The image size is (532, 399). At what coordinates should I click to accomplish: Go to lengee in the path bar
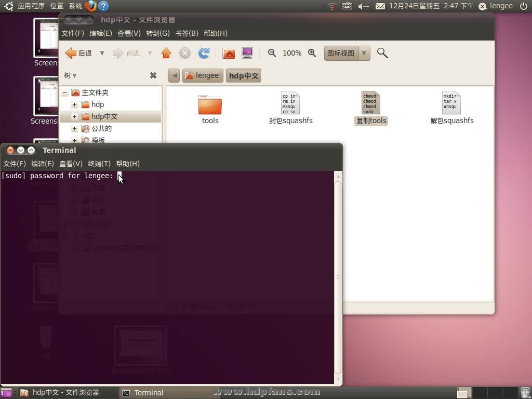(203, 75)
